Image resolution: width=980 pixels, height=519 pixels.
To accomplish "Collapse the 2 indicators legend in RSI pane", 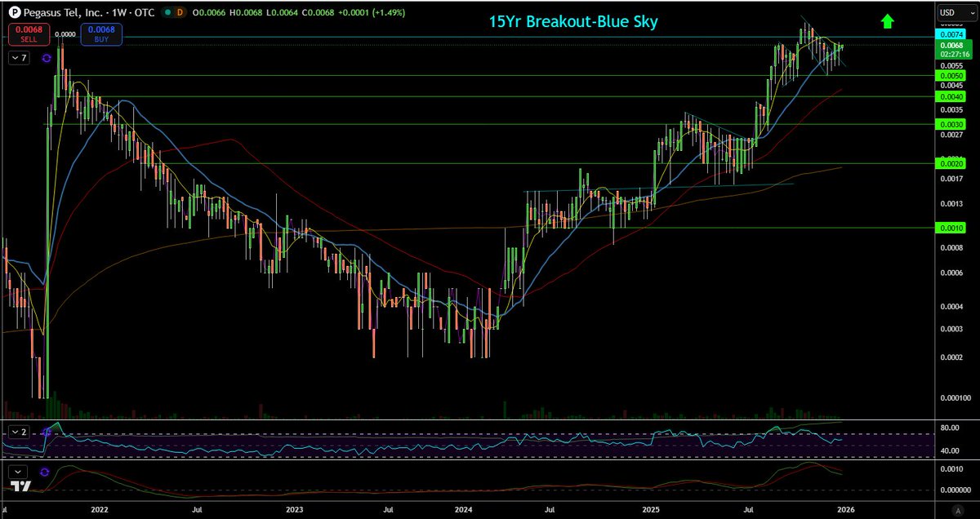I will pos(19,430).
